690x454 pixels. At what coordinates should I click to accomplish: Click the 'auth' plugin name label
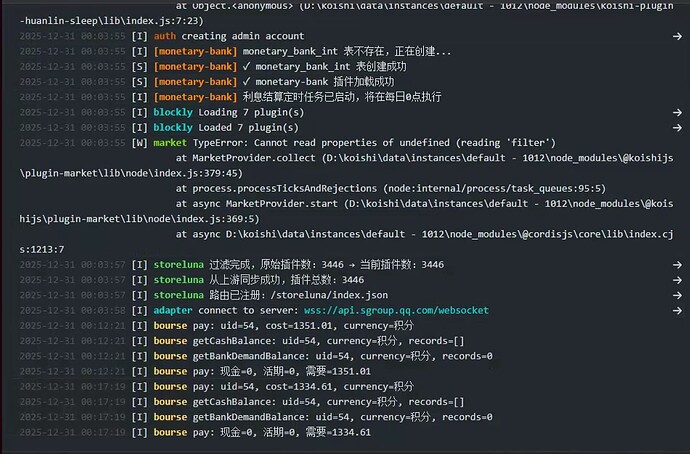click(x=165, y=35)
